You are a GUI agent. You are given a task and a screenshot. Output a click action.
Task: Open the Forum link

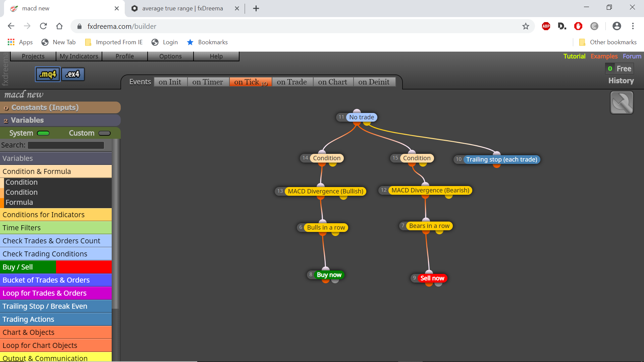coord(632,56)
